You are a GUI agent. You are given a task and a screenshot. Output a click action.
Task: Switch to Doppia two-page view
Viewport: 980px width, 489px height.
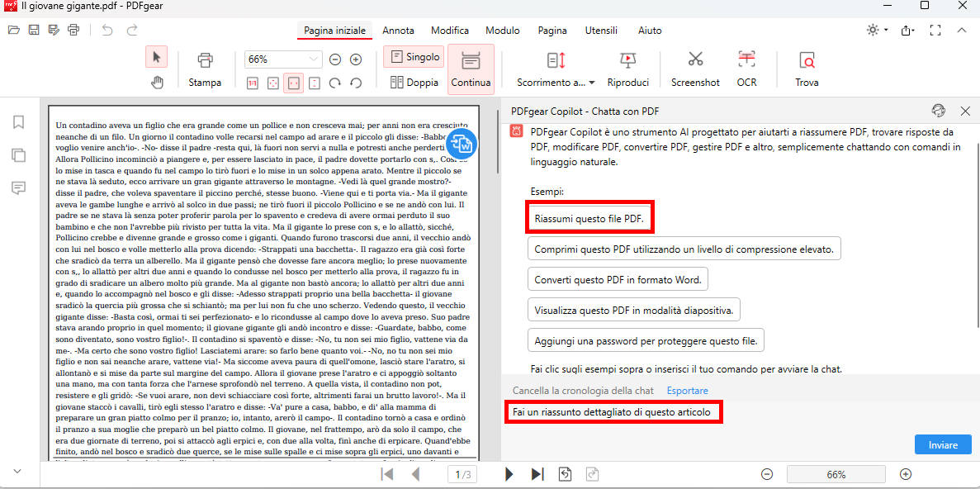(x=413, y=80)
